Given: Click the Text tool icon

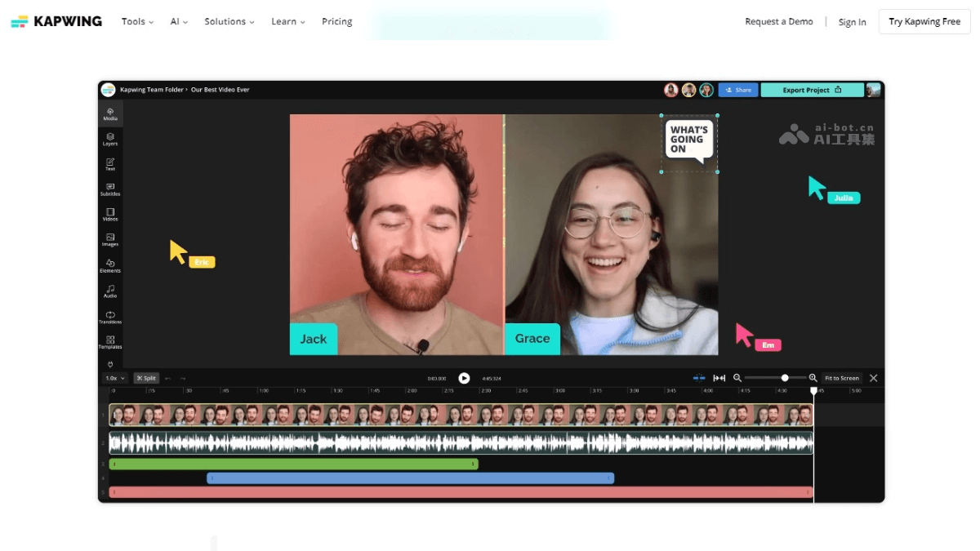Looking at the screenshot, I should tap(110, 163).
